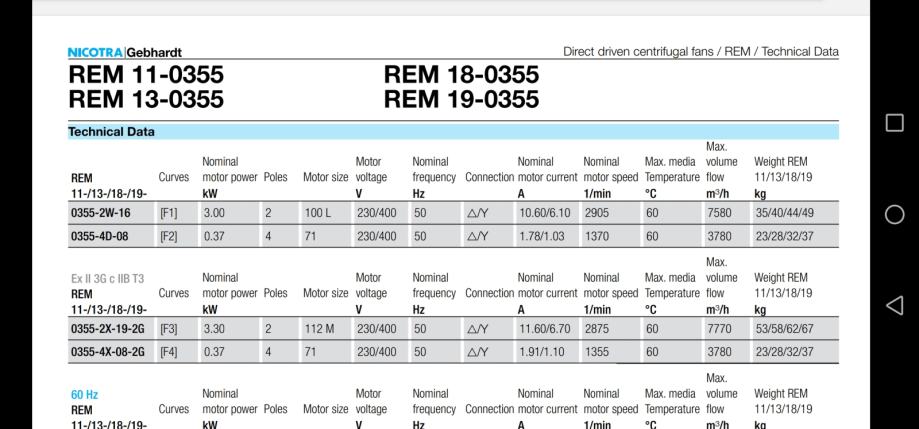Screen dimensions: 919x429
Task: Select curve reference [F2]
Action: tap(168, 236)
